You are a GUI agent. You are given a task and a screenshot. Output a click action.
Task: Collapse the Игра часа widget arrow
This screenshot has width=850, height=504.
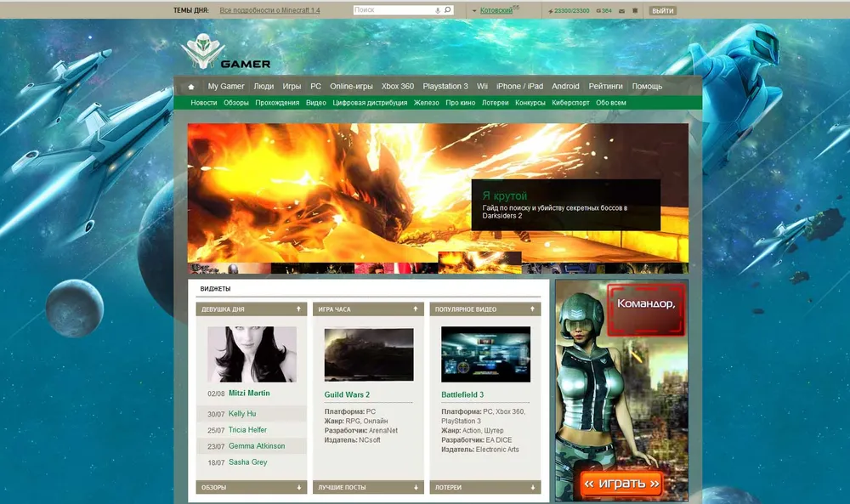416,309
